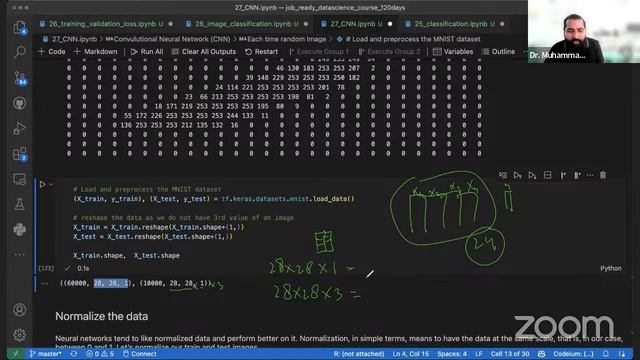Click R: (not attached) status item
This screenshot has height=360, width=640.
coord(359,354)
